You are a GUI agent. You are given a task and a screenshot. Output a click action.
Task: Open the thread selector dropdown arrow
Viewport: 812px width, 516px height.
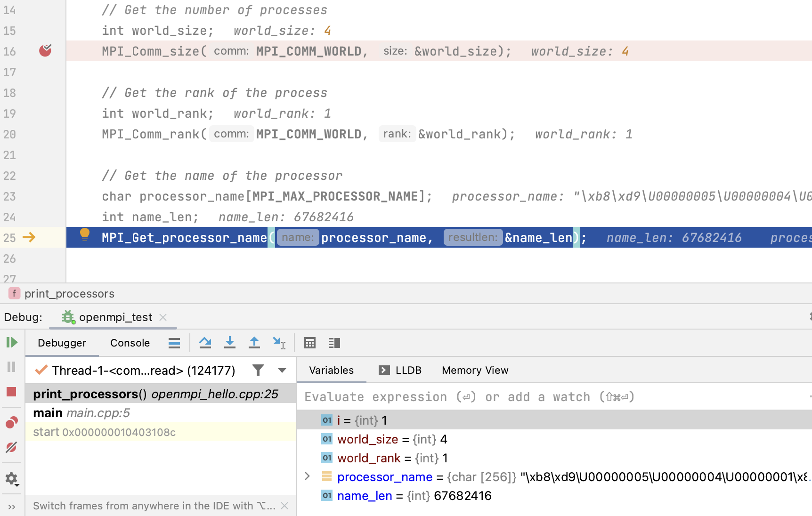[x=281, y=370]
